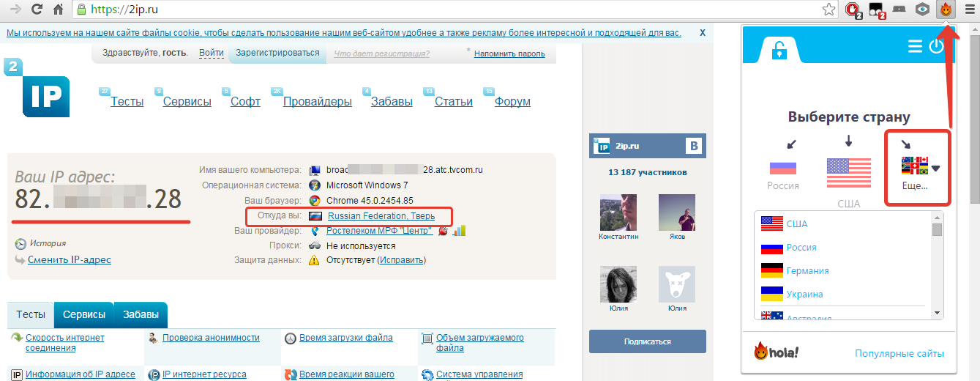Image resolution: width=980 pixels, height=381 pixels.
Task: Open 'Проверка анонимности' test
Action: [211, 338]
